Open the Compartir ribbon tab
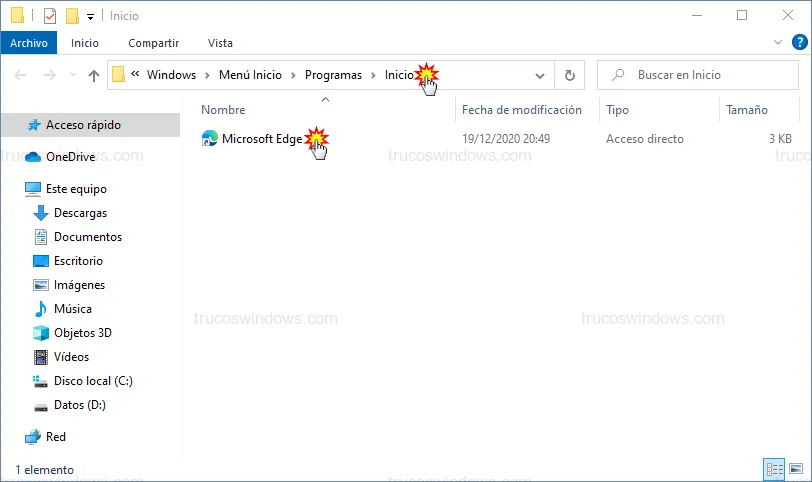This screenshot has width=812, height=482. coord(153,43)
